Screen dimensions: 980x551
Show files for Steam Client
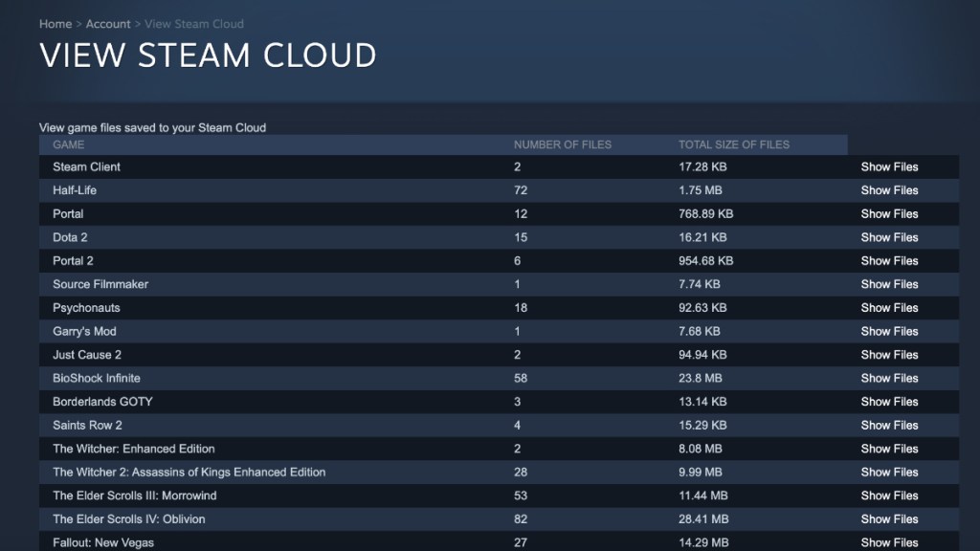point(889,166)
